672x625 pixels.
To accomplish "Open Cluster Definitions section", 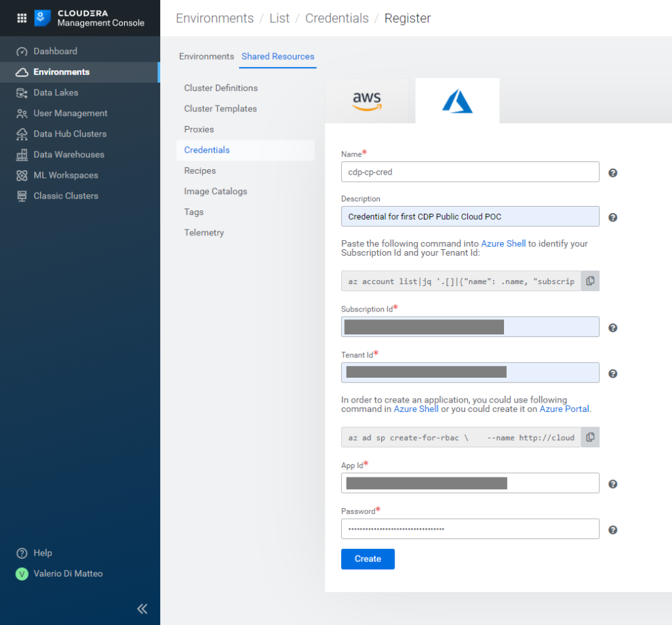I will click(x=220, y=88).
